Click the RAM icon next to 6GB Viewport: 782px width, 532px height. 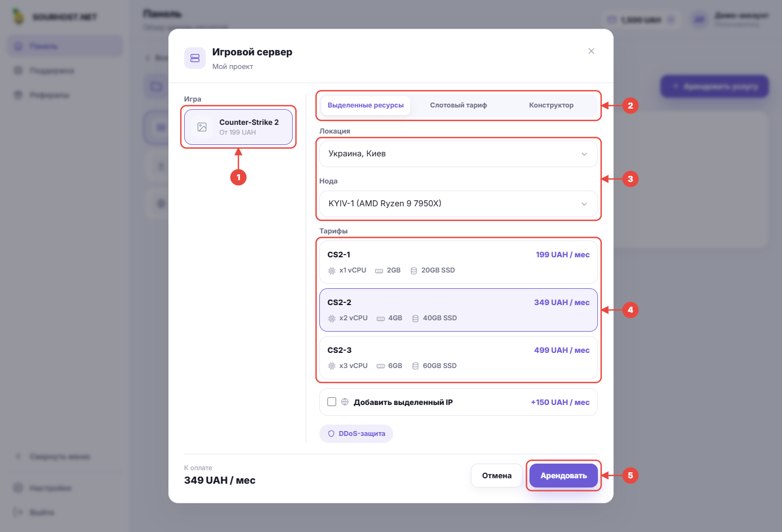tap(381, 366)
